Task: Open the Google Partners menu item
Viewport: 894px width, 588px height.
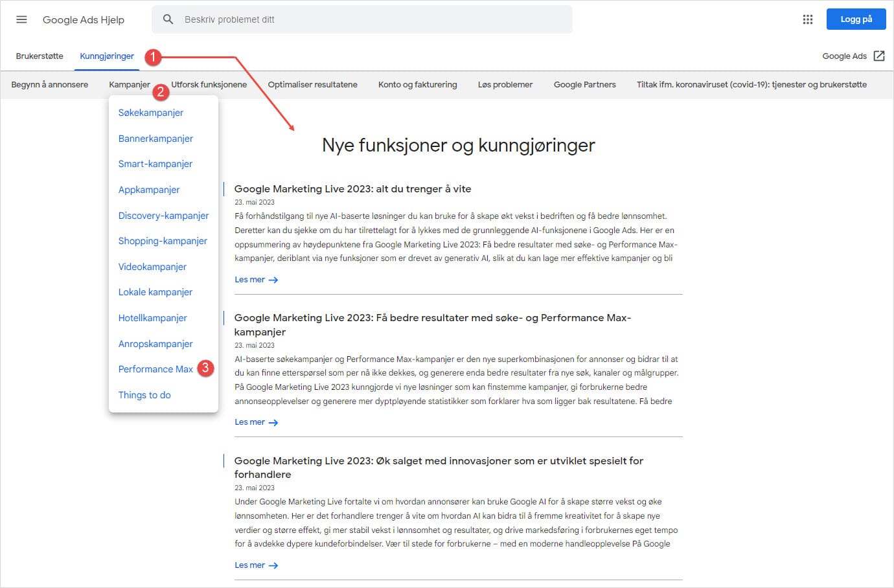Action: (584, 84)
